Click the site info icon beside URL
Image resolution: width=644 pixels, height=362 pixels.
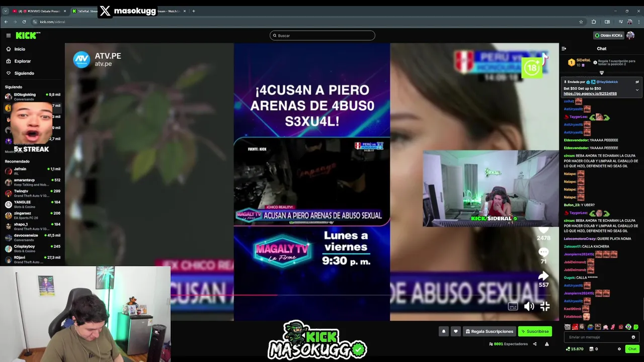[x=35, y=22]
